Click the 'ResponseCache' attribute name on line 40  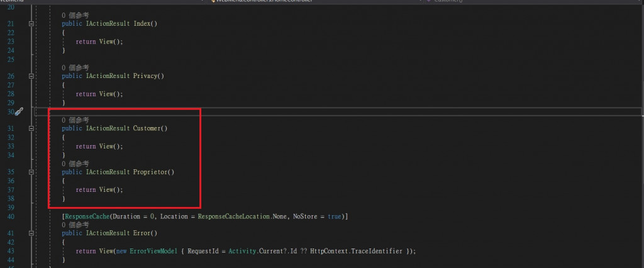pos(87,216)
